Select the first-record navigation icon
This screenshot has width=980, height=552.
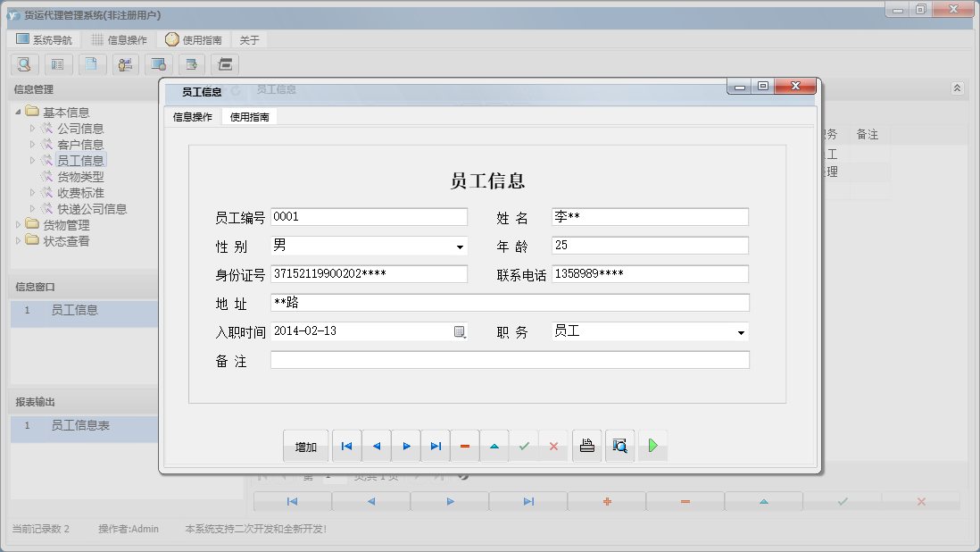pos(346,445)
